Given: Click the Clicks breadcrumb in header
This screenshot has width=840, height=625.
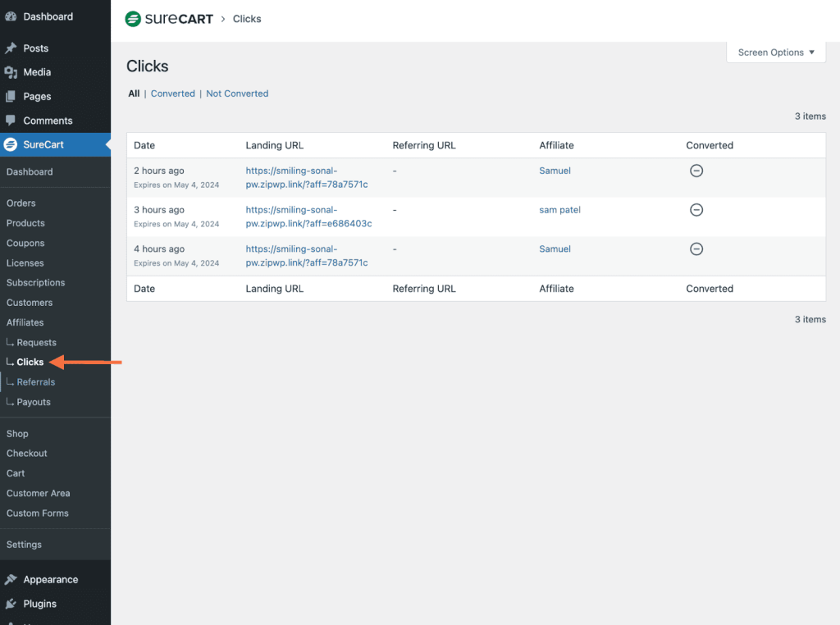Looking at the screenshot, I should pyautogui.click(x=247, y=19).
